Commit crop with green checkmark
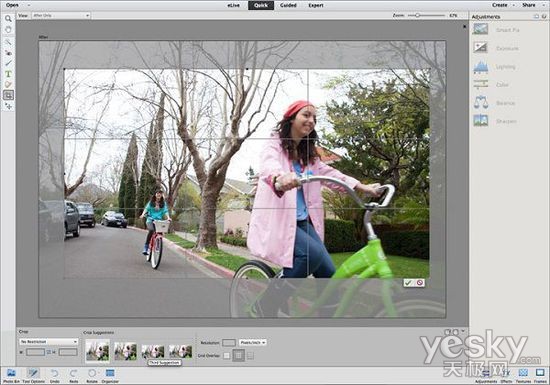 [x=408, y=283]
